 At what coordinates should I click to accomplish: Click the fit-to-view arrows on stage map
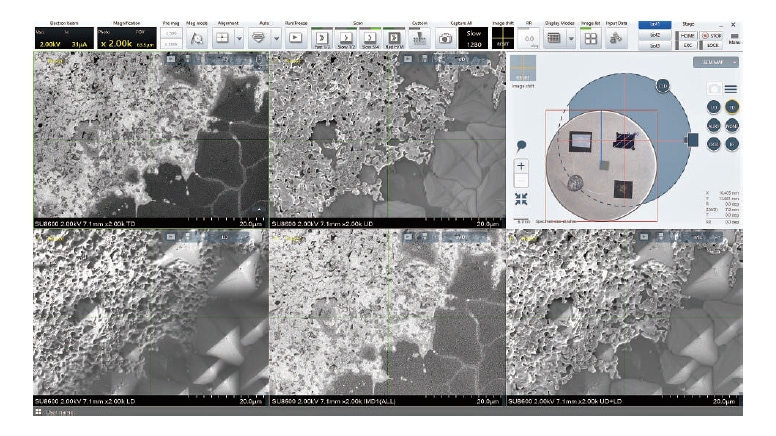pyautogui.click(x=522, y=198)
